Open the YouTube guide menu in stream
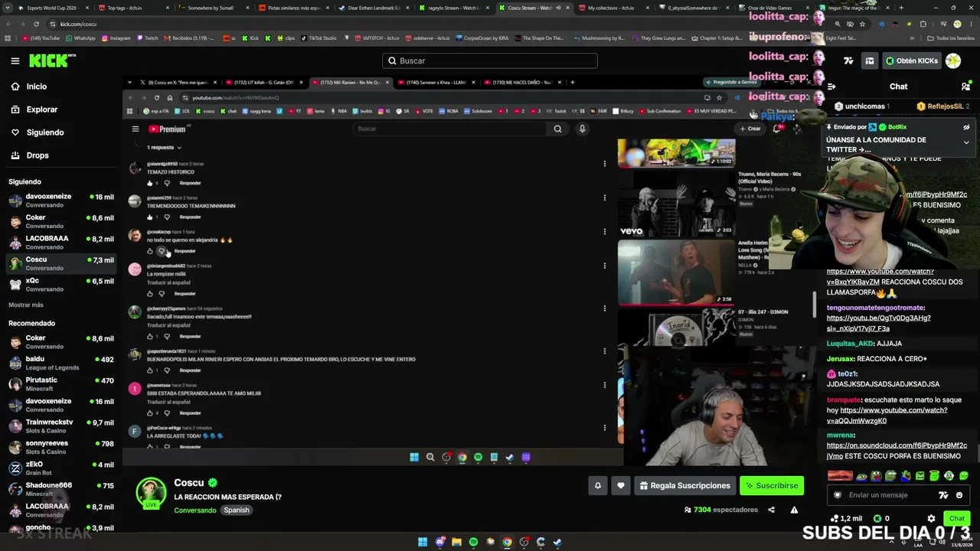 point(136,129)
